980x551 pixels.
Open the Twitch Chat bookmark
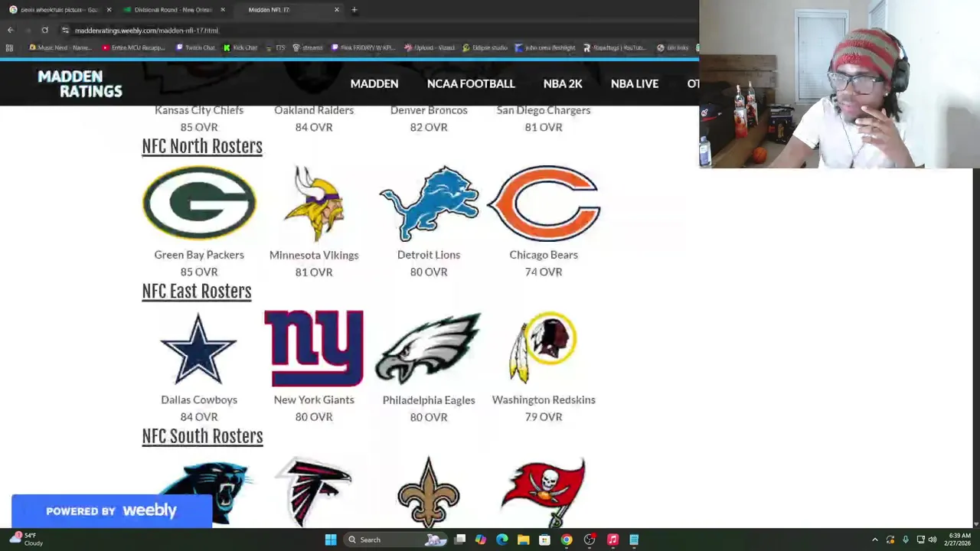coord(195,47)
